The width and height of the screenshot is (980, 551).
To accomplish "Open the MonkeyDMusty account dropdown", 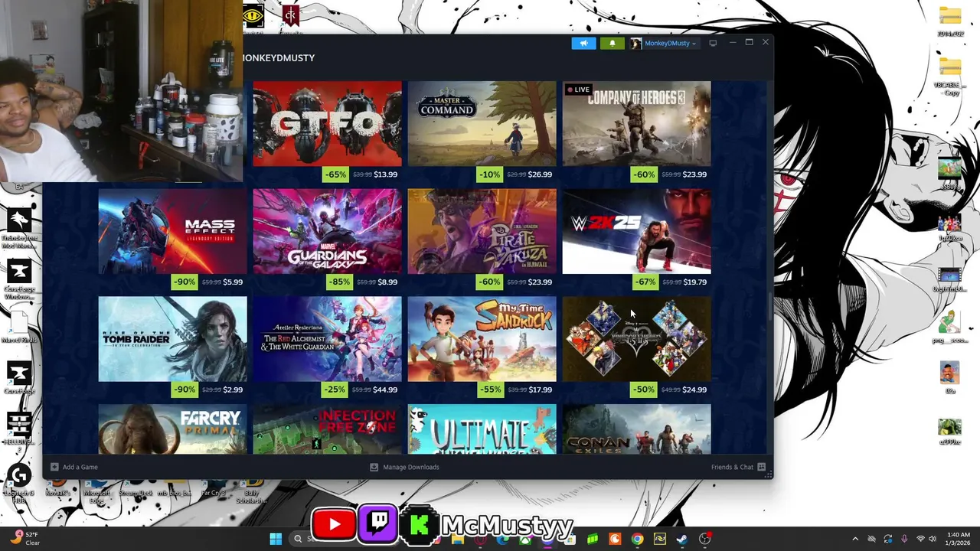I will pos(664,43).
